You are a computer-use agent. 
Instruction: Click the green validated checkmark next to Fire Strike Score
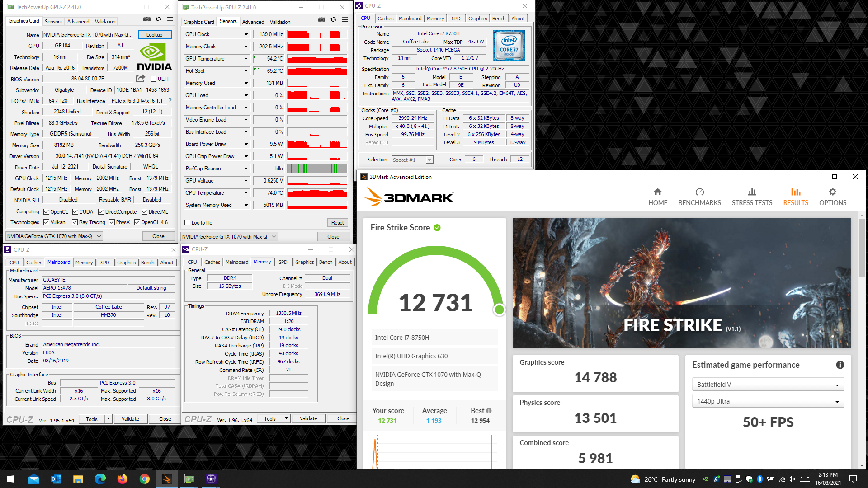(437, 228)
